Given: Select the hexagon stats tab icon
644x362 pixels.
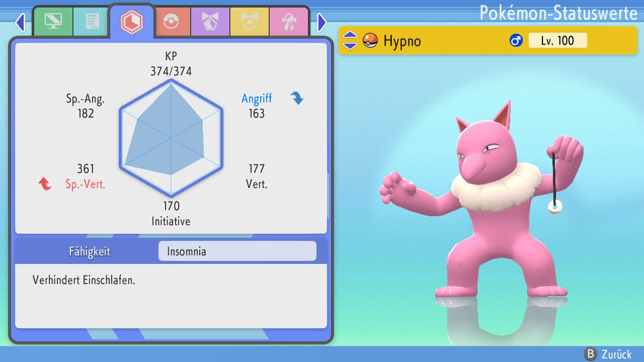Looking at the screenshot, I should point(132,22).
